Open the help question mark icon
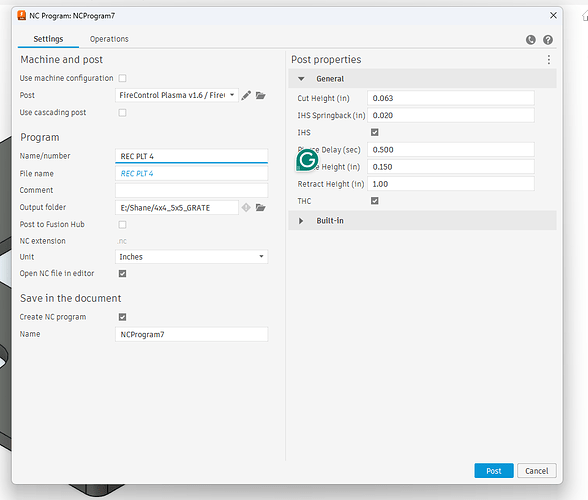Screen dimensions: 588x500 (x=548, y=40)
